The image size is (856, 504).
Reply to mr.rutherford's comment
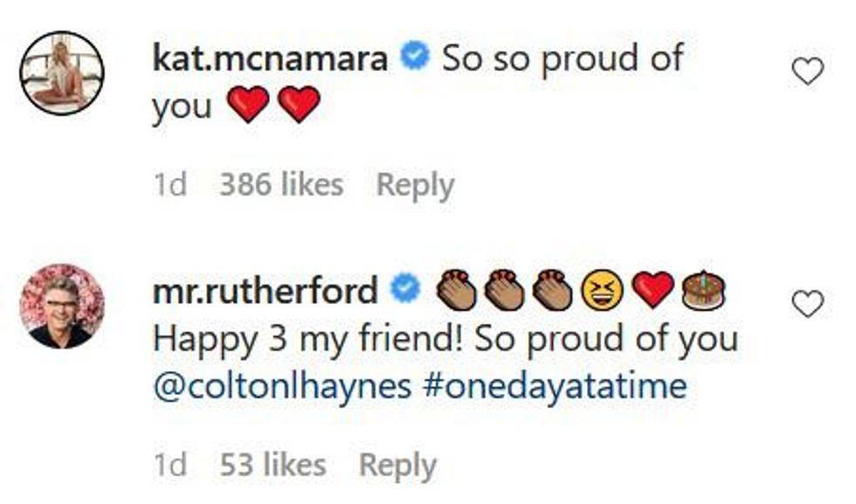tap(397, 466)
